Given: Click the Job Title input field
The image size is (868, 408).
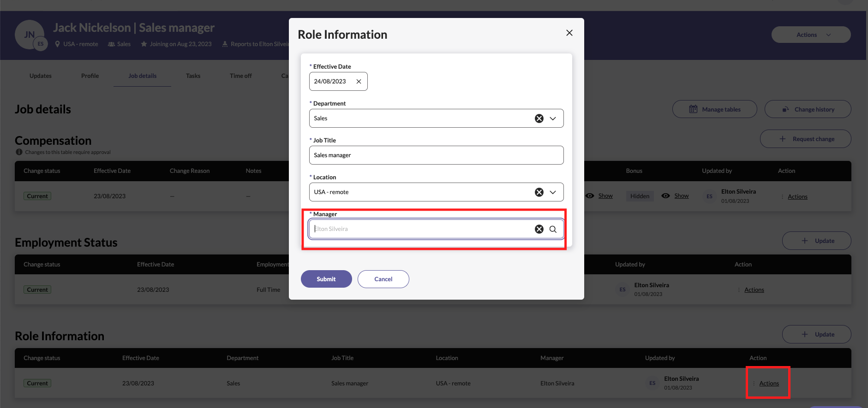Looking at the screenshot, I should click(436, 155).
